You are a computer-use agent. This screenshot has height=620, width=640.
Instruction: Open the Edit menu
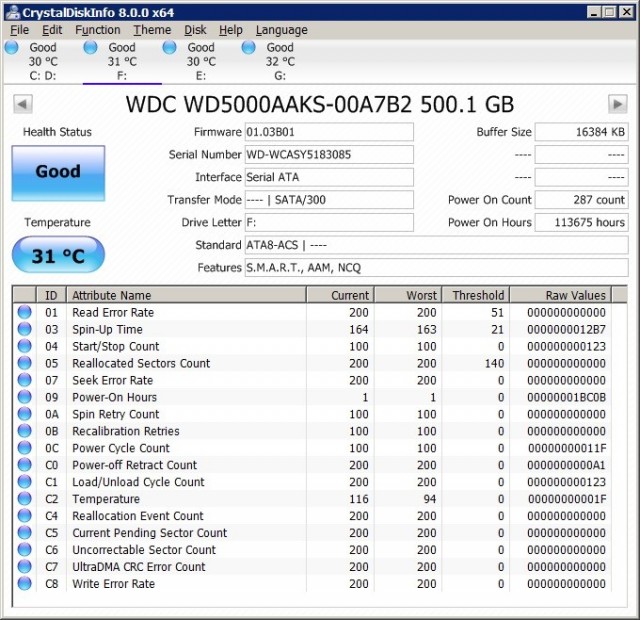[x=52, y=30]
